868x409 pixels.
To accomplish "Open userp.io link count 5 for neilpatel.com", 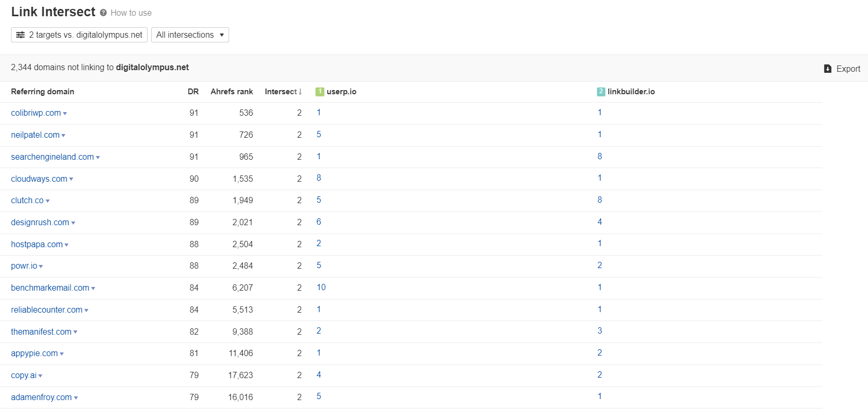I will (319, 135).
